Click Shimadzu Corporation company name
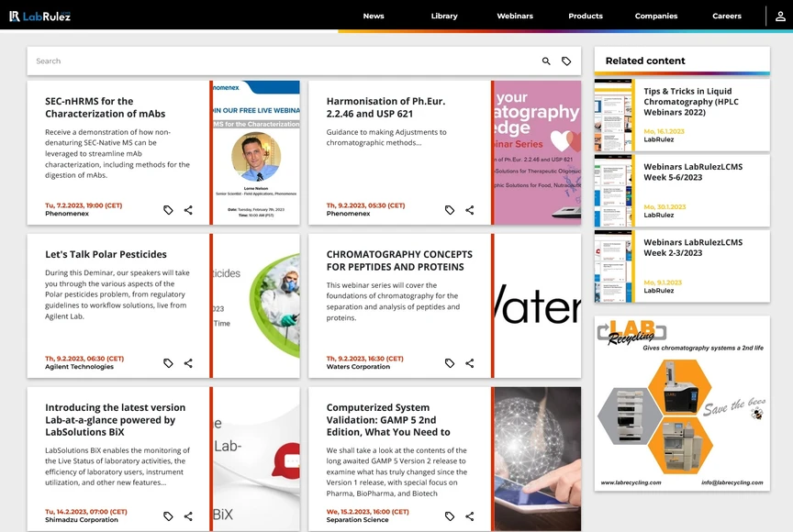 [x=82, y=520]
